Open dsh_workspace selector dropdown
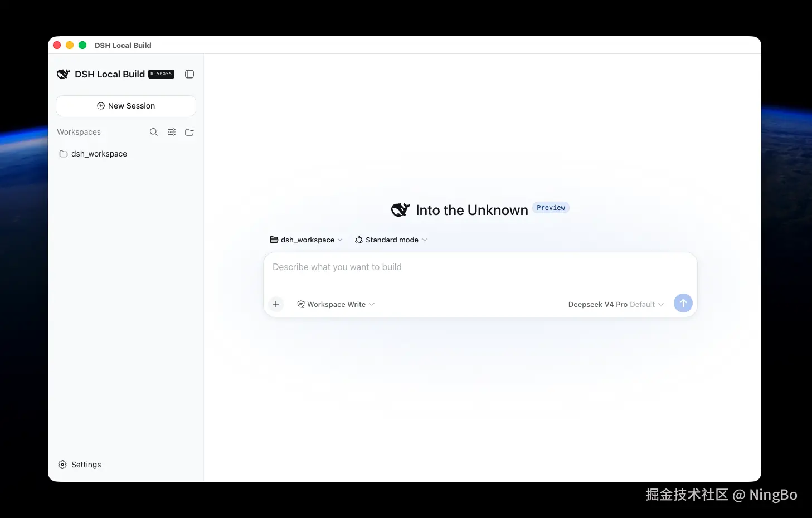The width and height of the screenshot is (812, 518). [307, 240]
